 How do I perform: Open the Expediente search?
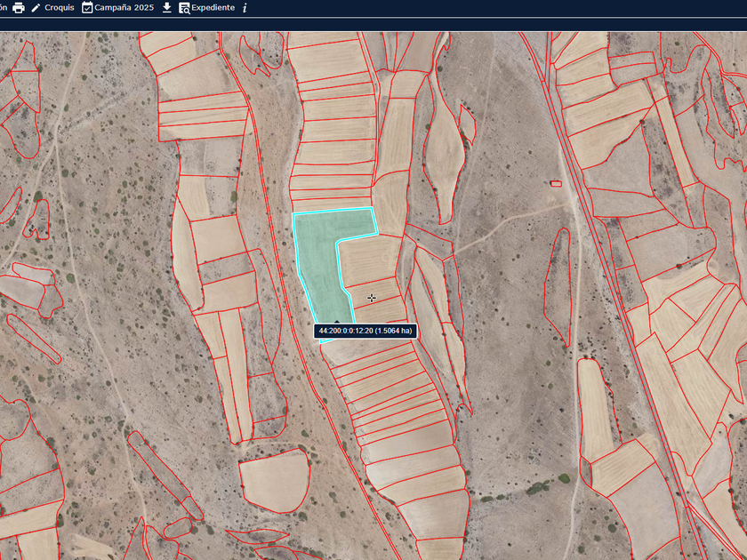pyautogui.click(x=206, y=8)
